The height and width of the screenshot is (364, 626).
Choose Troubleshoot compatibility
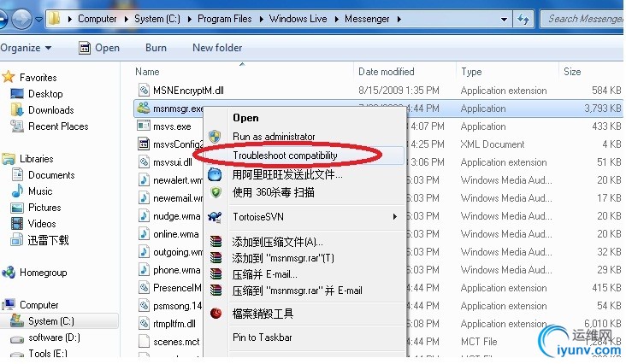[285, 156]
